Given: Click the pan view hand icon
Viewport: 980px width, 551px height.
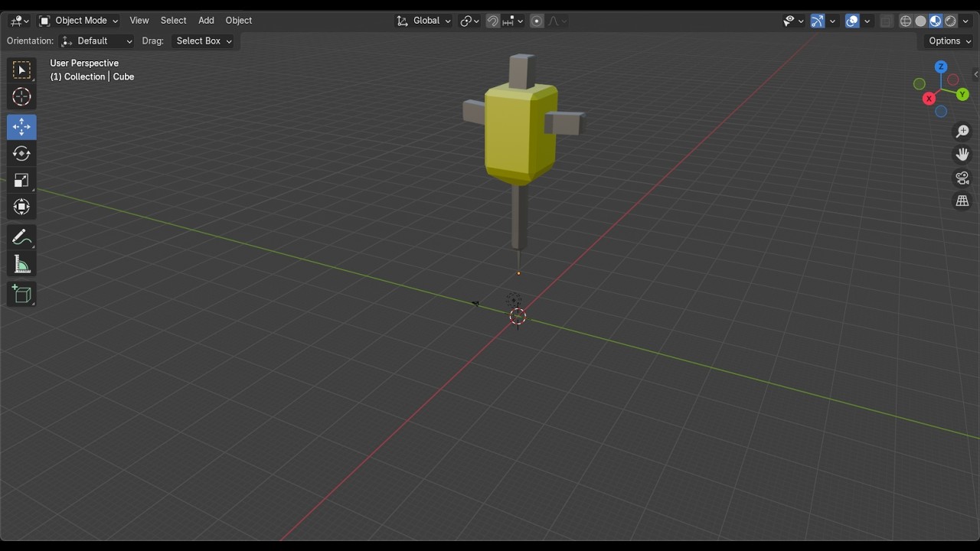Looking at the screenshot, I should (962, 155).
